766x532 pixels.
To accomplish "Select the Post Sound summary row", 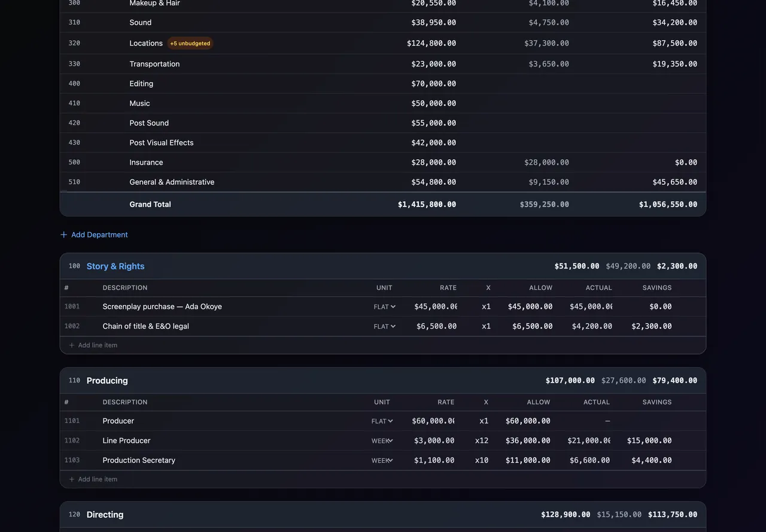I will tap(383, 123).
